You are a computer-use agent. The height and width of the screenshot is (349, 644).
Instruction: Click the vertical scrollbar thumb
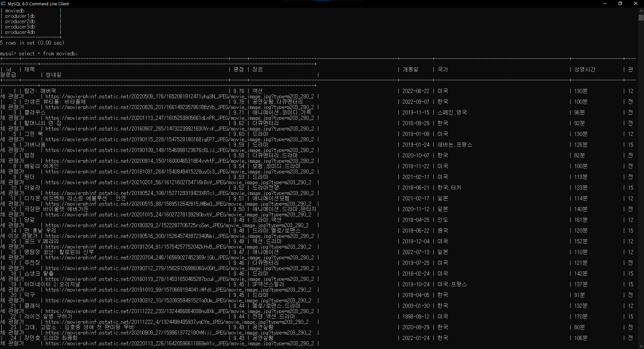pos(641,17)
